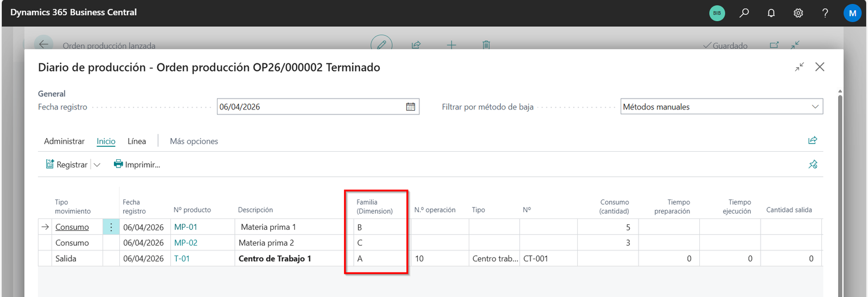Viewport: 868px width, 297px height.
Task: Click the Registrar button
Action: (67, 165)
